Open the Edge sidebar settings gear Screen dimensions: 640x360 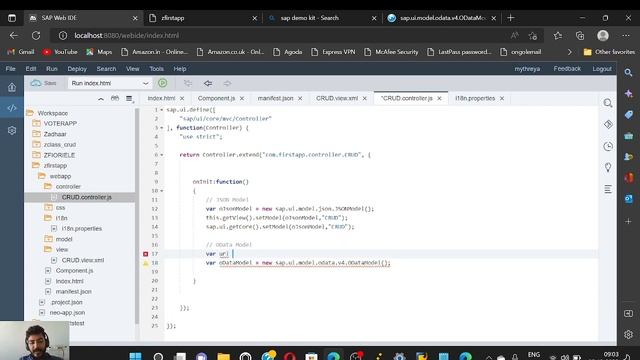pos(629,334)
